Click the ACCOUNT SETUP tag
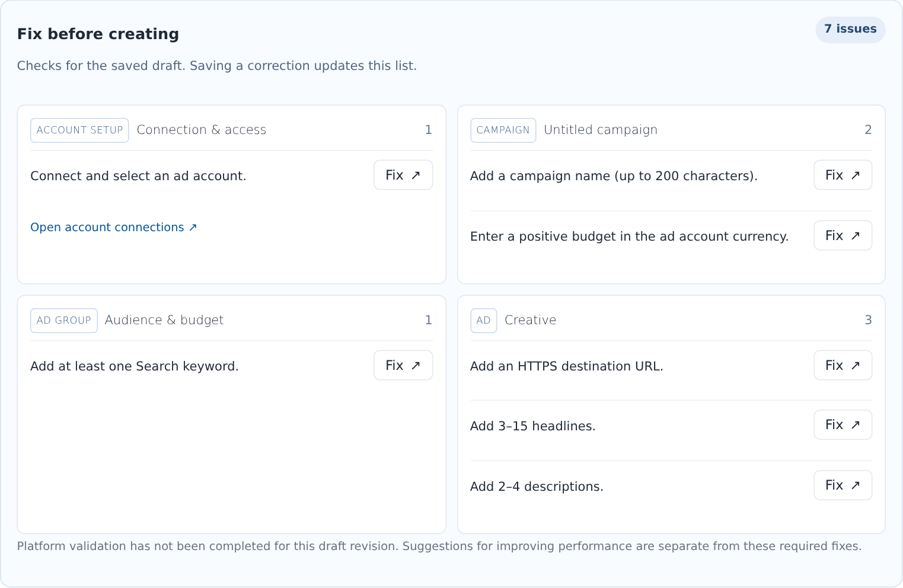 click(x=79, y=130)
